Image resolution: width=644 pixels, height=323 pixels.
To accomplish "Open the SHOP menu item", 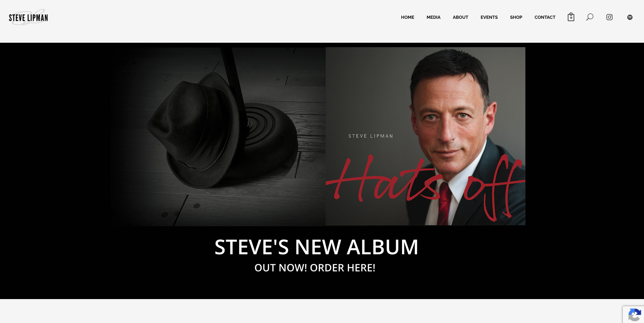I will pyautogui.click(x=516, y=17).
